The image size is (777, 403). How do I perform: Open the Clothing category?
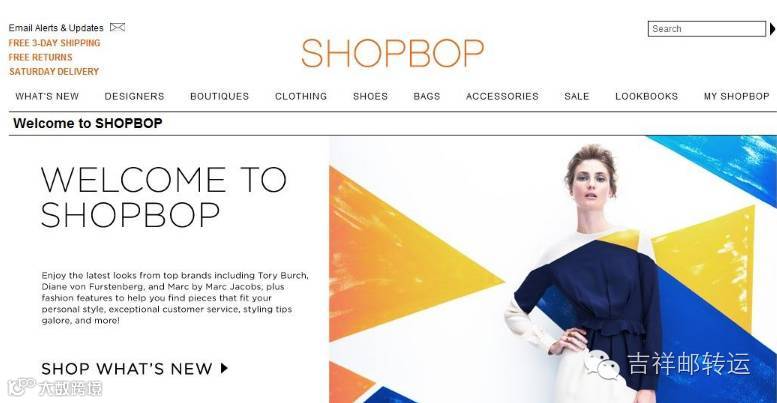point(301,96)
